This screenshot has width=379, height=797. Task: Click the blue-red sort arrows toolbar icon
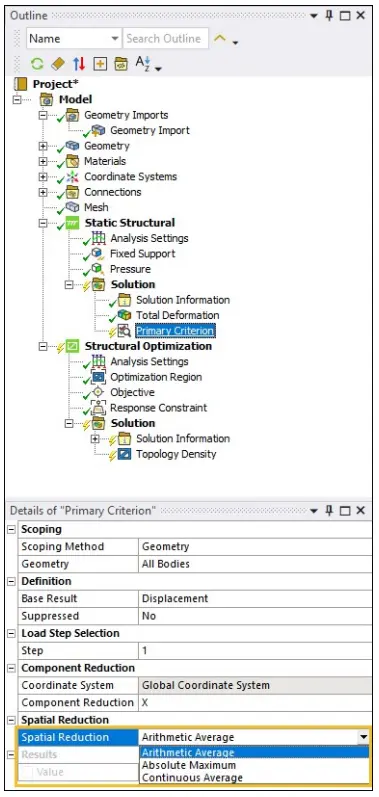pyautogui.click(x=79, y=64)
